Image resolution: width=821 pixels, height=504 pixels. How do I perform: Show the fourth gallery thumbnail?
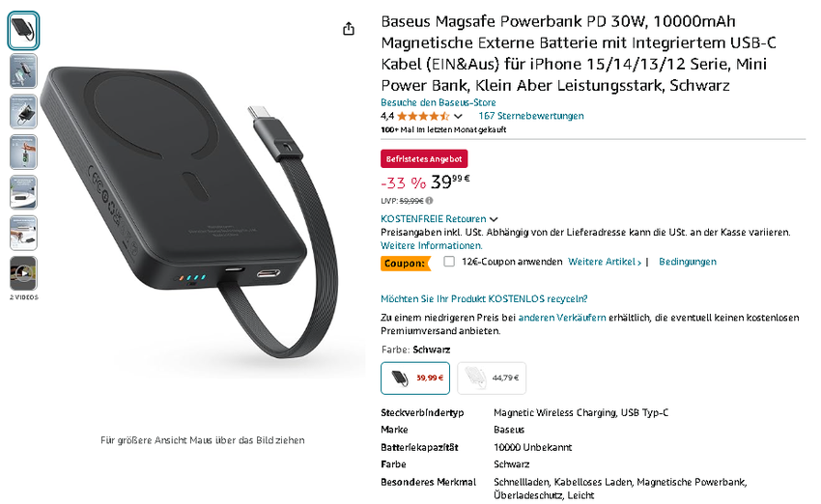coord(23,152)
